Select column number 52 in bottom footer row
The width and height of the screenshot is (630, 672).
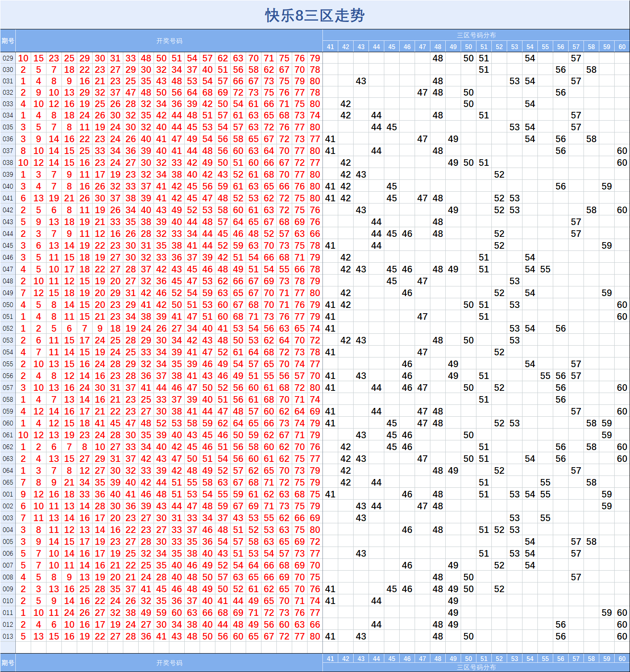point(499,658)
